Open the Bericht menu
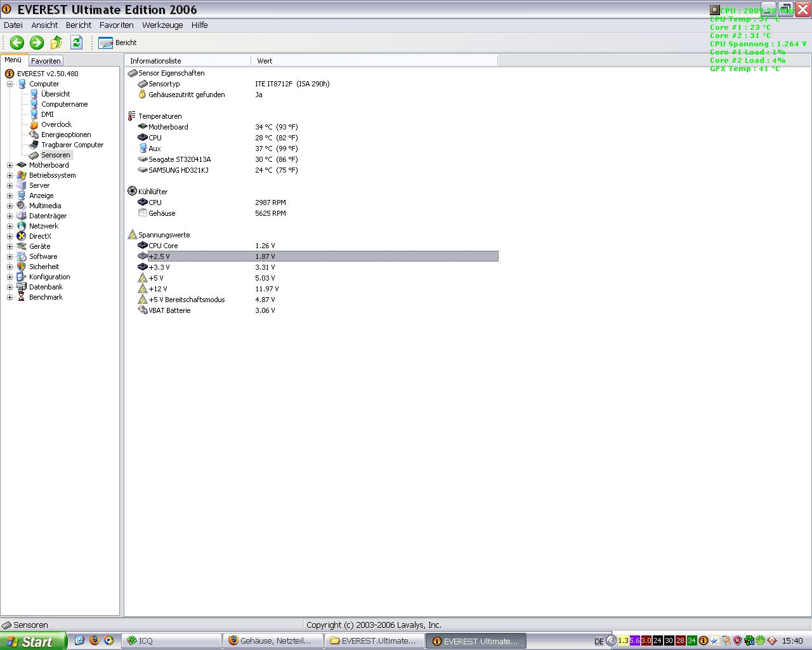Image resolution: width=812 pixels, height=650 pixels. coord(79,25)
